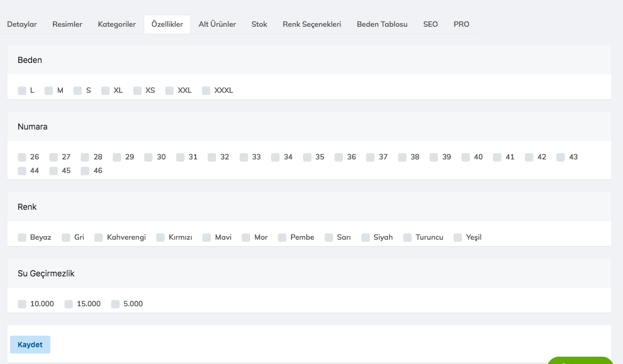623x364 pixels.
Task: Tick the XXXL beden option
Action: point(206,91)
